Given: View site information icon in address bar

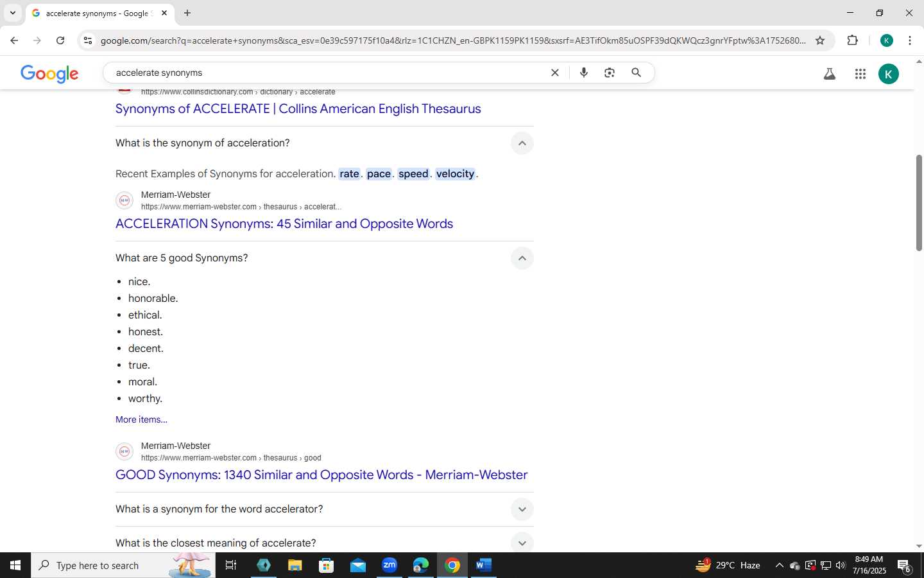Looking at the screenshot, I should point(88,40).
